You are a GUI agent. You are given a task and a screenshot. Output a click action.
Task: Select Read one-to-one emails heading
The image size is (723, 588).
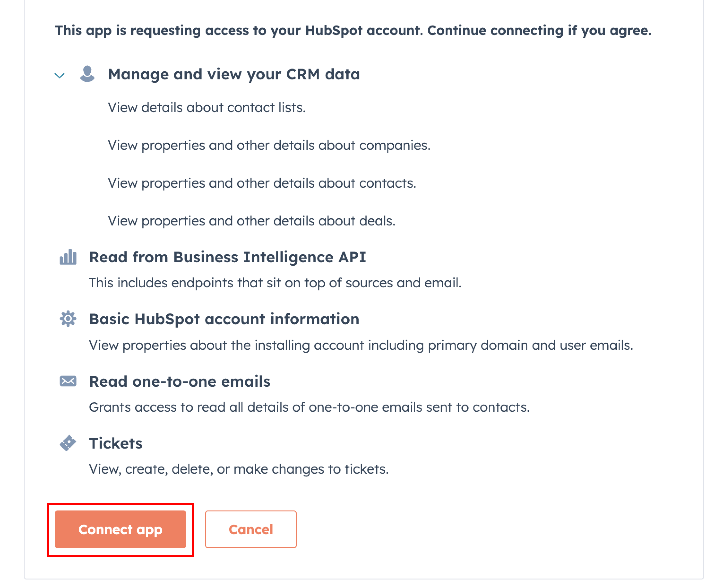pyautogui.click(x=180, y=381)
